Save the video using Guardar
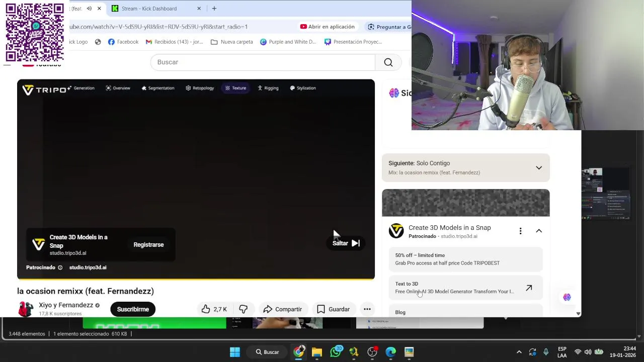This screenshot has width=644, height=362. tap(333, 309)
